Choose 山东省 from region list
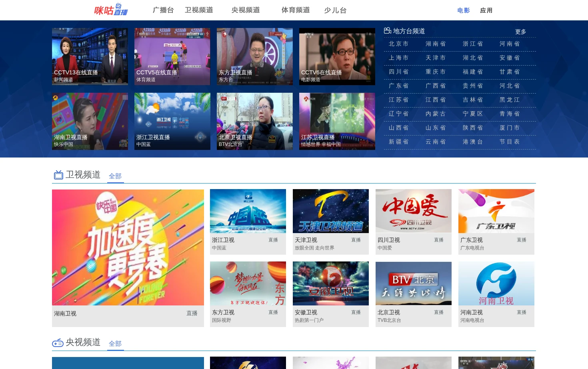 point(436,128)
